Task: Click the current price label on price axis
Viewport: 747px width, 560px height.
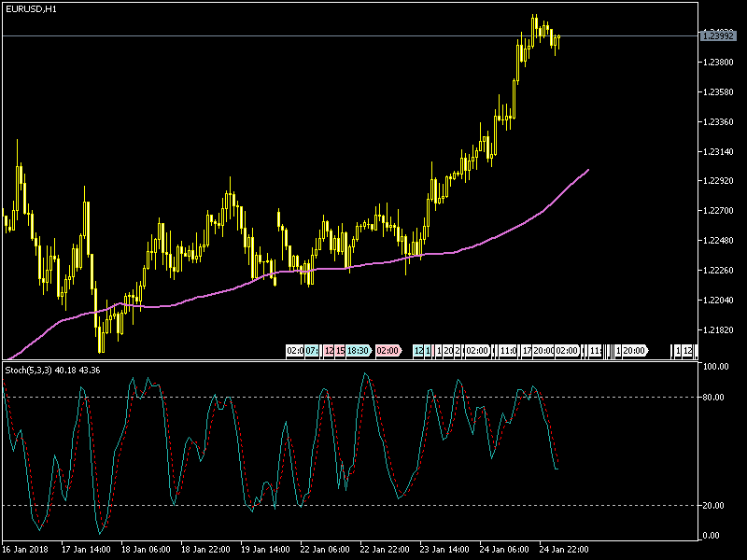Action: [x=716, y=35]
